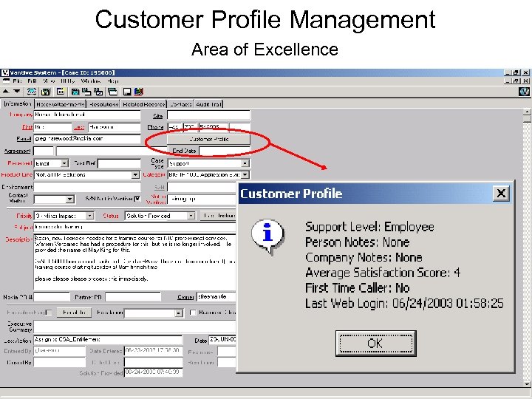Toggle the Business Close checkbox
This screenshot has height=399, width=532.
coord(193,313)
